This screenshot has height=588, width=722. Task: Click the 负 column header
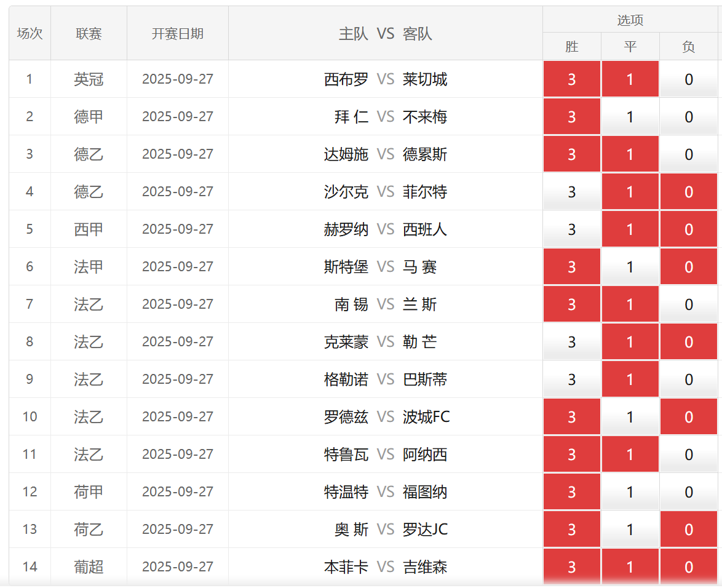click(x=688, y=47)
